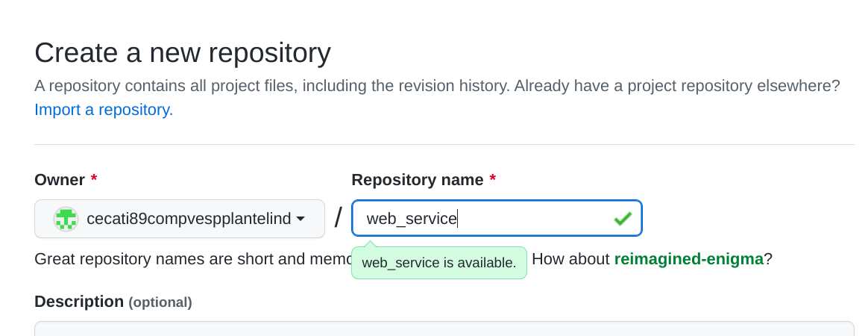Click the intro paragraph about repository contents

tap(437, 86)
